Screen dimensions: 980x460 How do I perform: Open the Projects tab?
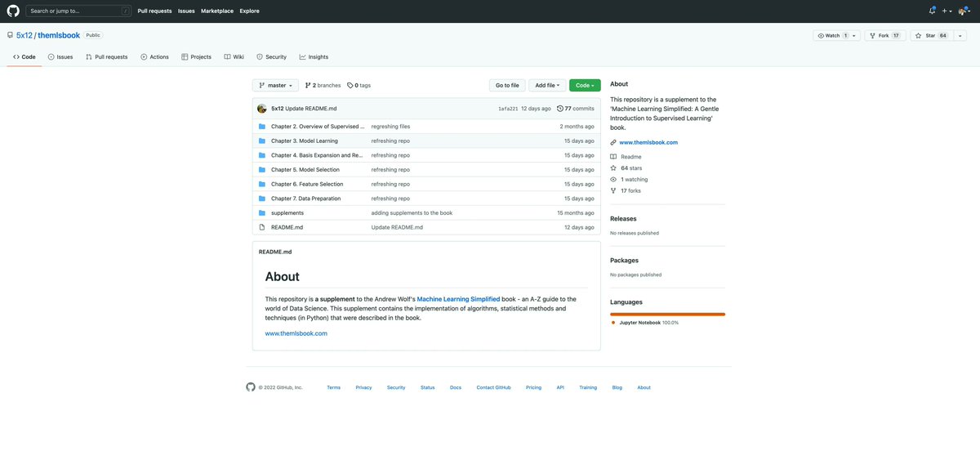coord(196,57)
